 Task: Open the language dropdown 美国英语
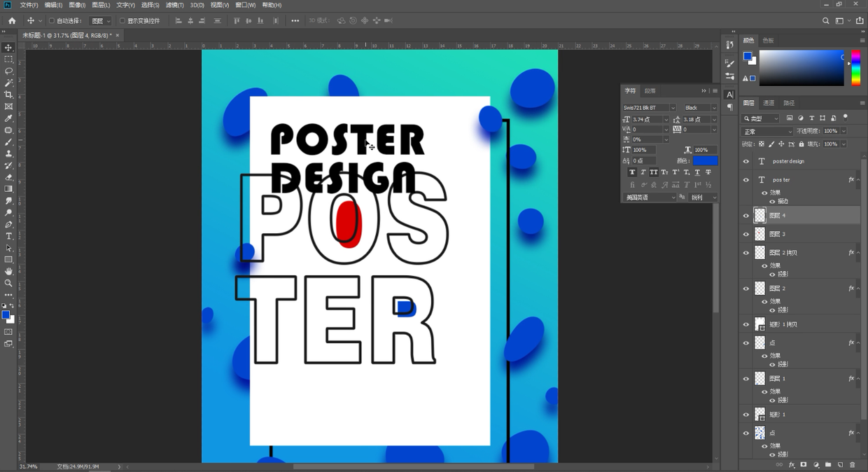click(x=650, y=197)
